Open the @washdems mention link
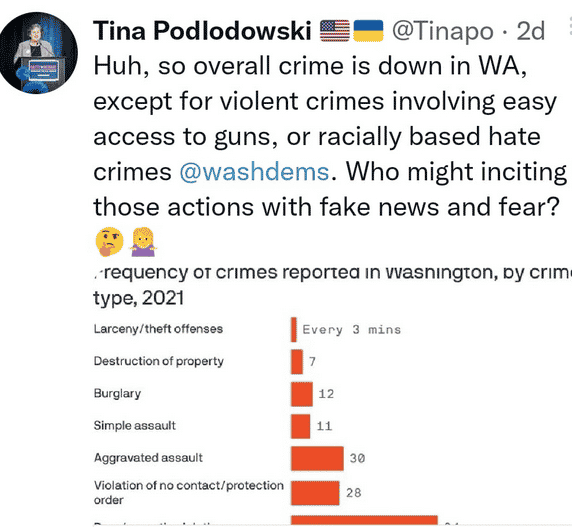Viewport: 572px width, 527px height. click(254, 172)
